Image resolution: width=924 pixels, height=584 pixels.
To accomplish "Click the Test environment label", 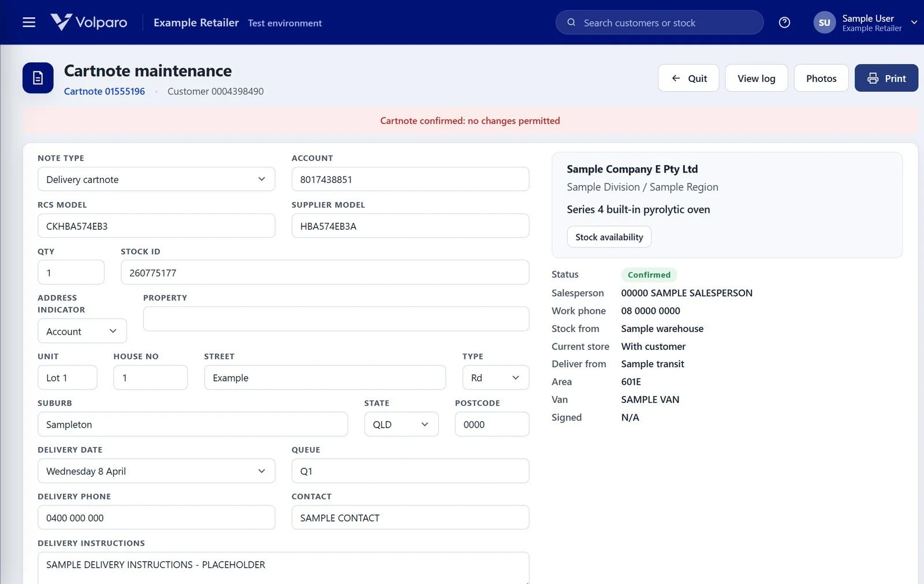I will pos(285,23).
